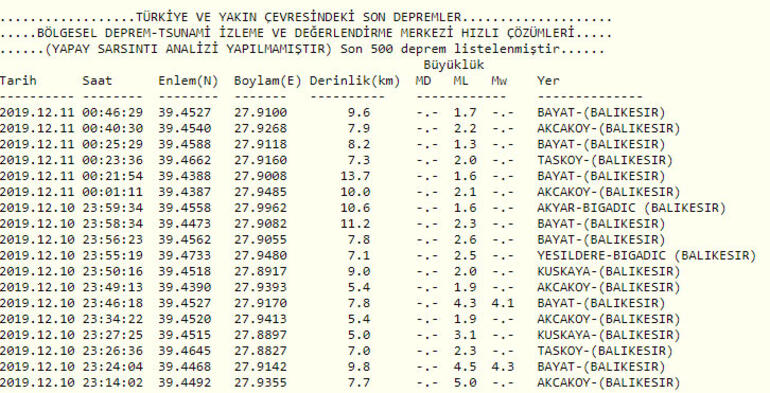This screenshot has height=393, width=770.
Task: Click ML value 3.1
Action: pos(465,335)
